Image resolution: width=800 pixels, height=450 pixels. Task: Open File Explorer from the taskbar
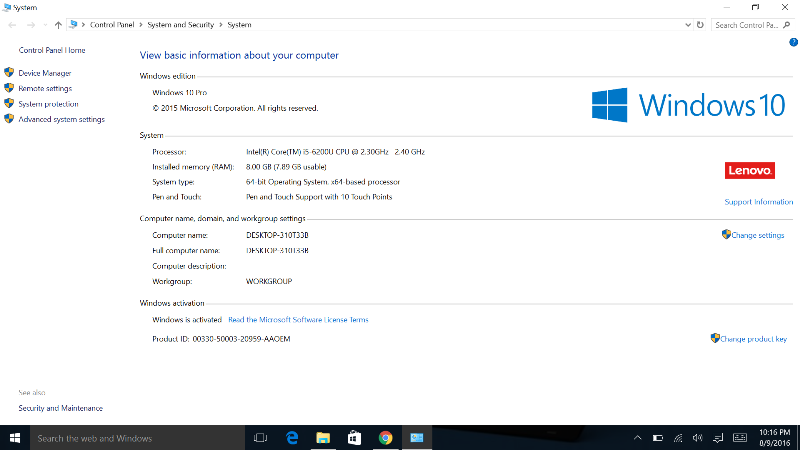[323, 438]
